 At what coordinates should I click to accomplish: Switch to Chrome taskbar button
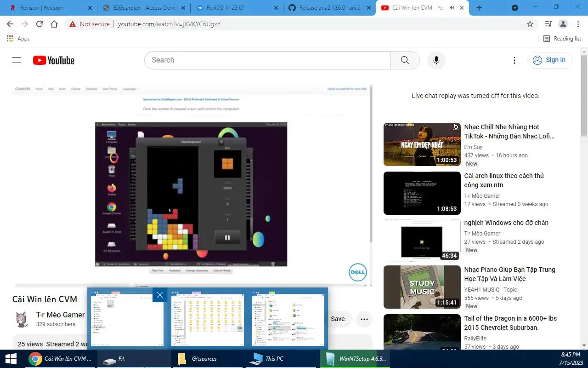point(60,359)
